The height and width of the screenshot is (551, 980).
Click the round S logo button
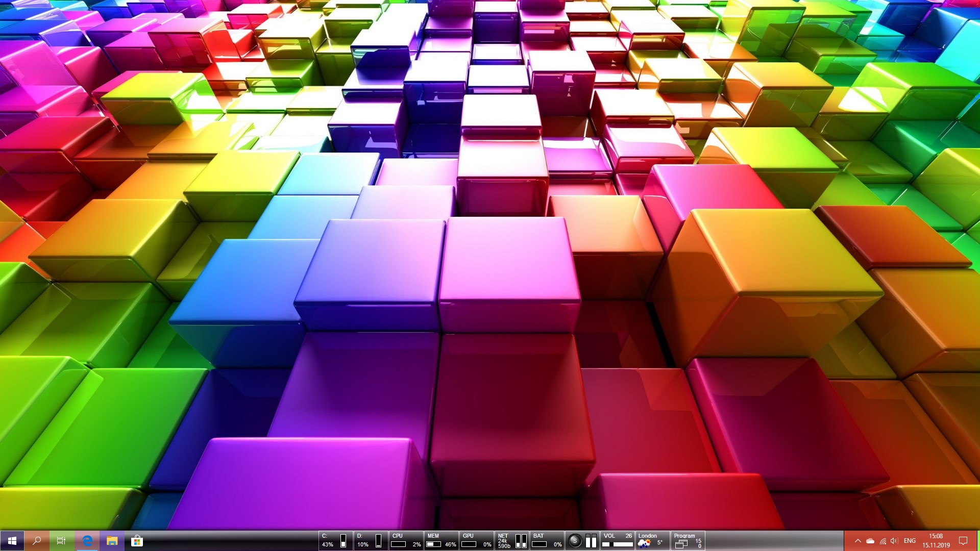coord(574,541)
